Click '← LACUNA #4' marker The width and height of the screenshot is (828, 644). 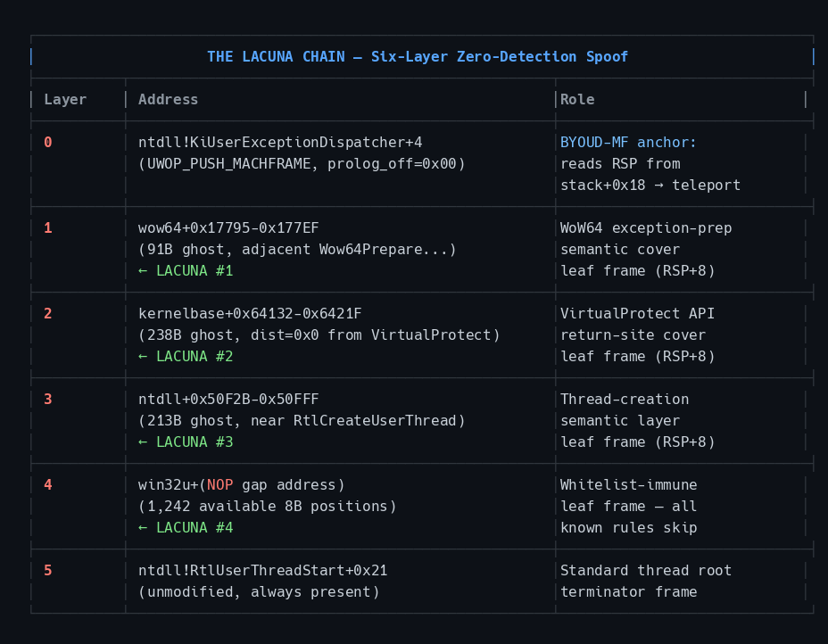point(186,527)
